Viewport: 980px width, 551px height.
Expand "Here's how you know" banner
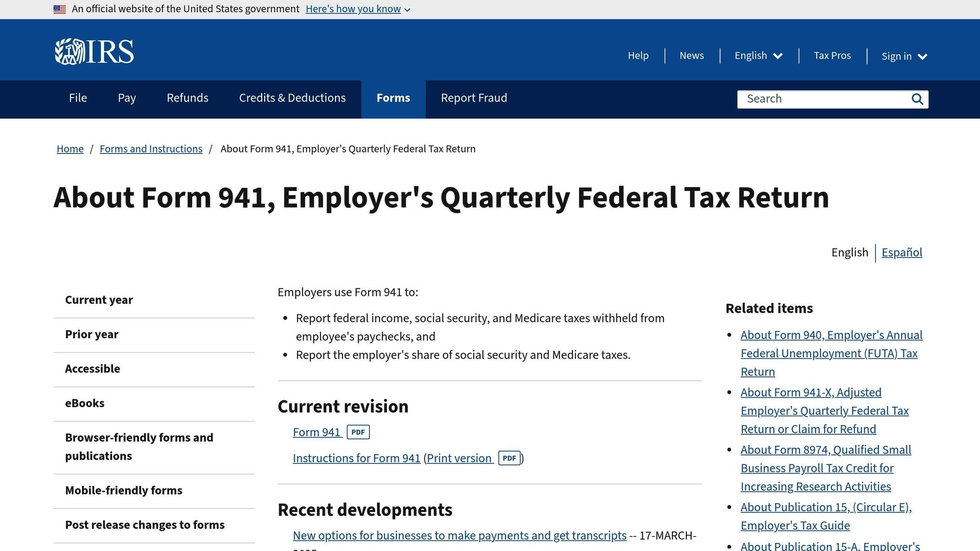pos(358,9)
